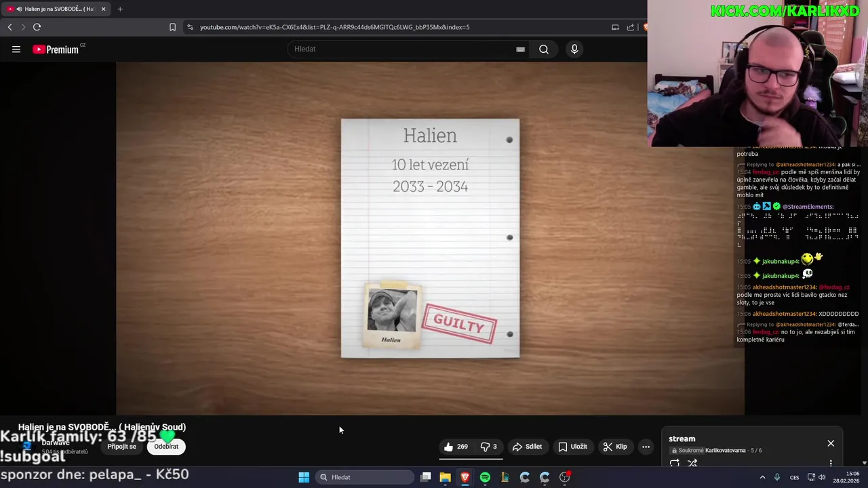Create a clip with Klip button
868x488 pixels.
tap(616, 447)
